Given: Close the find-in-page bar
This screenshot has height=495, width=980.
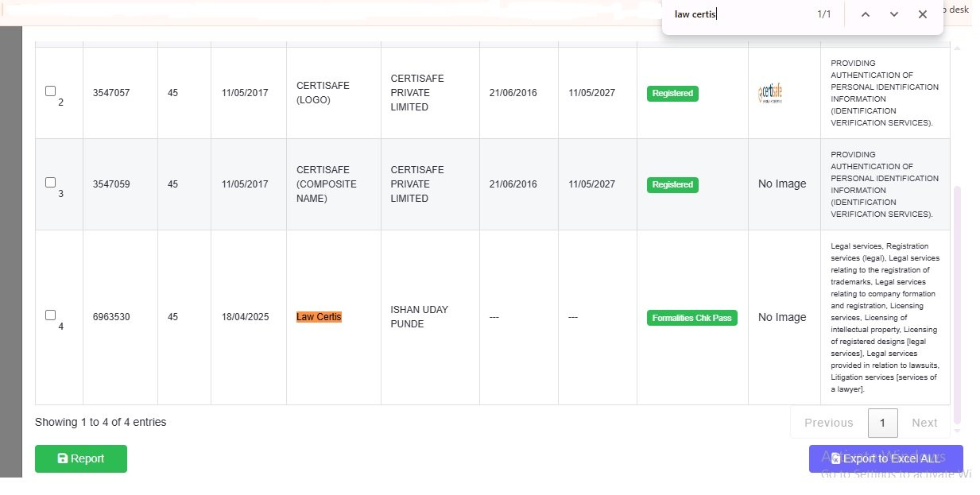Looking at the screenshot, I should pyautogui.click(x=923, y=14).
